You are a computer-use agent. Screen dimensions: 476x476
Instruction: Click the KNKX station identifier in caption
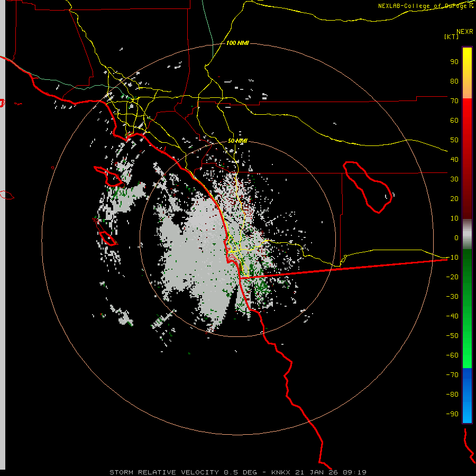[281, 472]
